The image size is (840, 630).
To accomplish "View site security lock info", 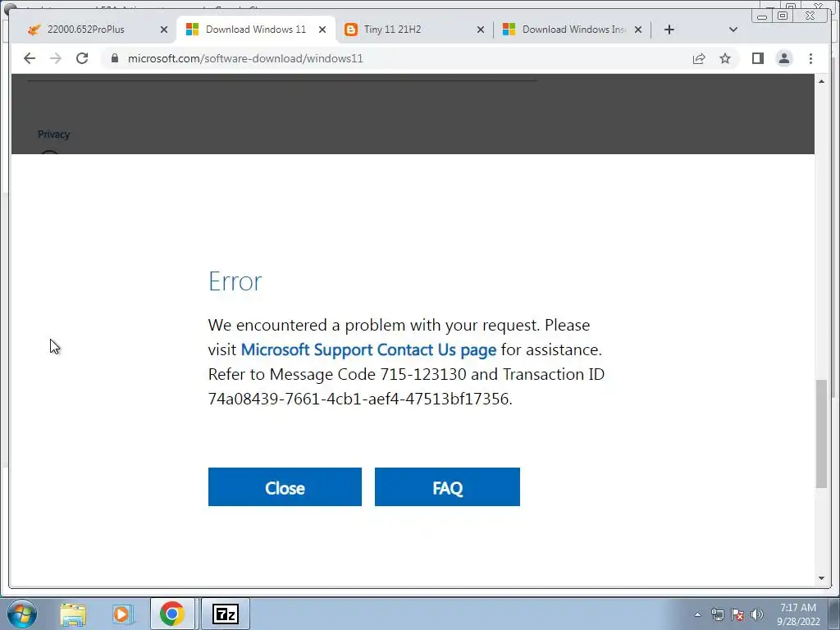I will coord(114,58).
